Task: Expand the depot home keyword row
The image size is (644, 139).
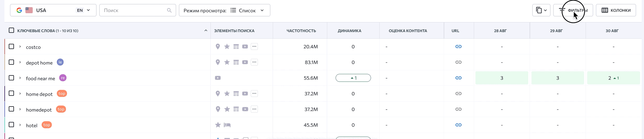Action: click(20, 62)
